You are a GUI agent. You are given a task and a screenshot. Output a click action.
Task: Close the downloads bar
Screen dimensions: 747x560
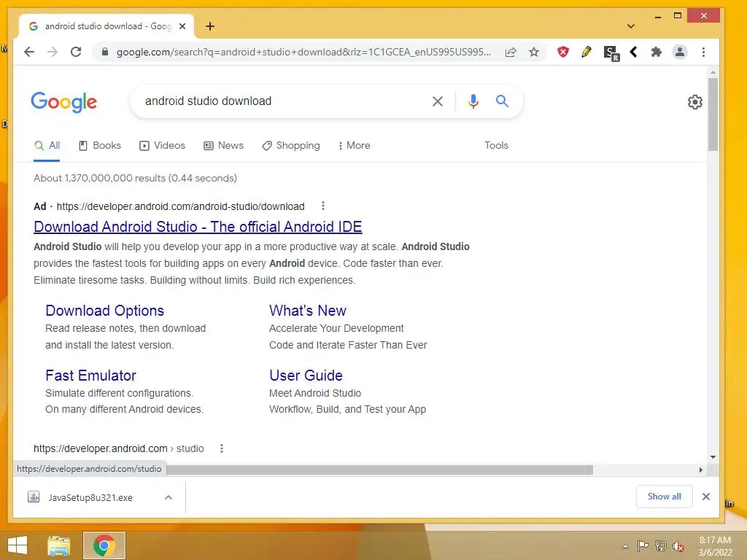(x=706, y=497)
